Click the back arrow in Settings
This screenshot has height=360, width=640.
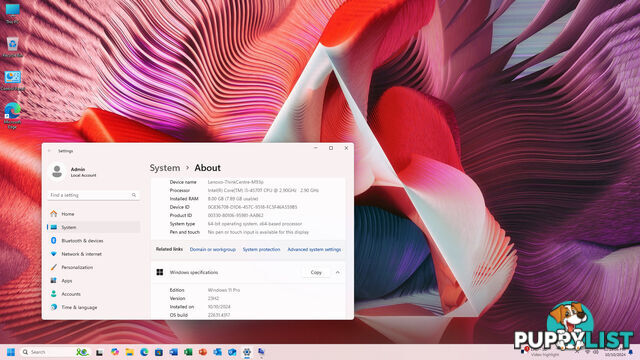click(x=49, y=151)
